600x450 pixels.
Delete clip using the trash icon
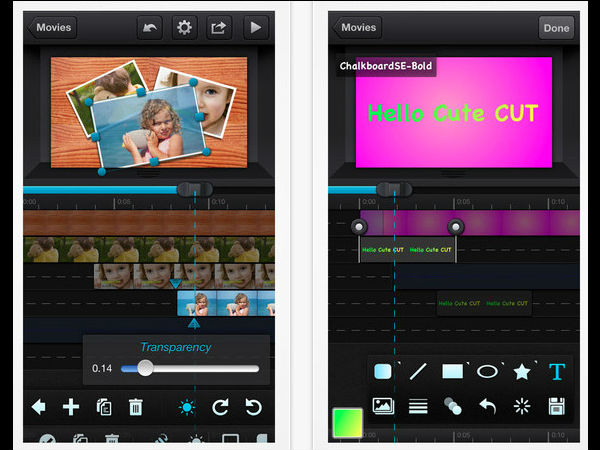pyautogui.click(x=136, y=407)
